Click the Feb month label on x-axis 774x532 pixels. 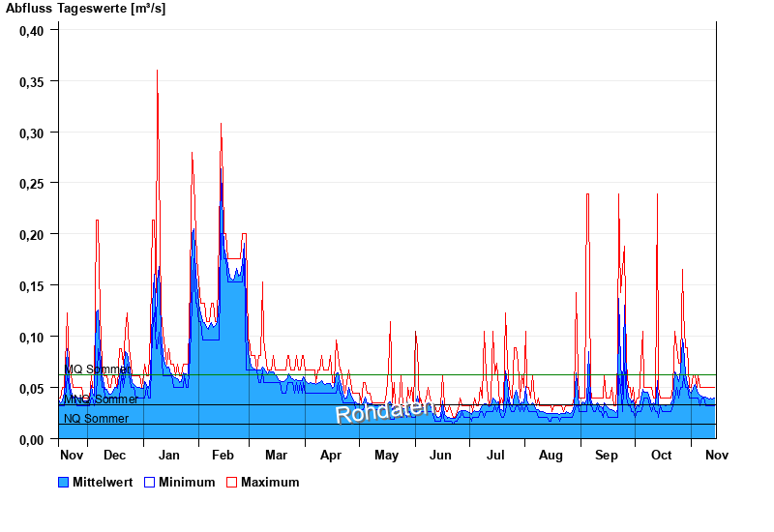pyautogui.click(x=223, y=456)
